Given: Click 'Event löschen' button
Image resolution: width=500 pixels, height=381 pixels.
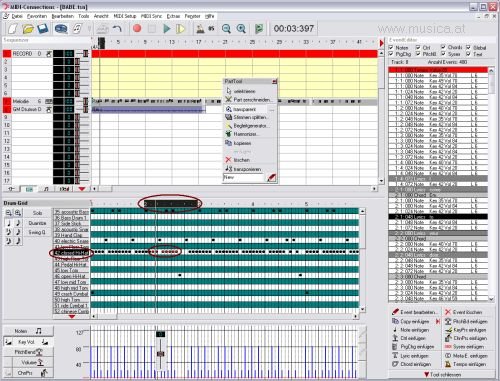Looking at the screenshot, I should pos(465,312).
